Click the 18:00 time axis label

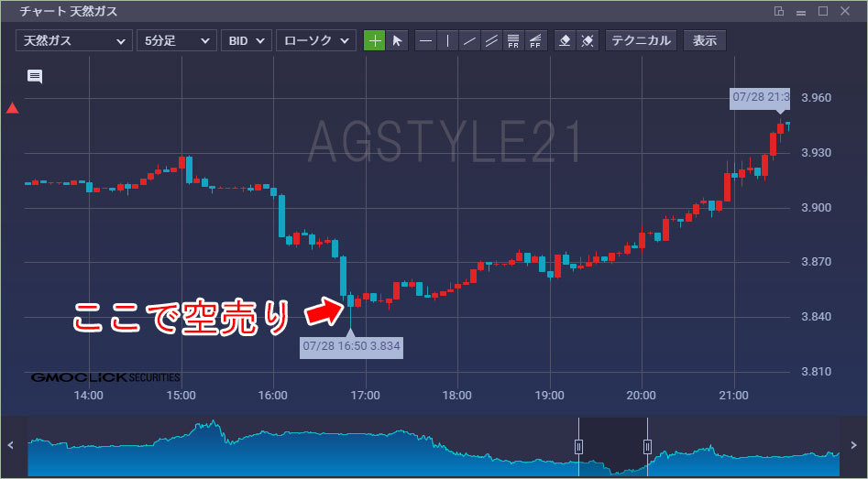coord(457,396)
